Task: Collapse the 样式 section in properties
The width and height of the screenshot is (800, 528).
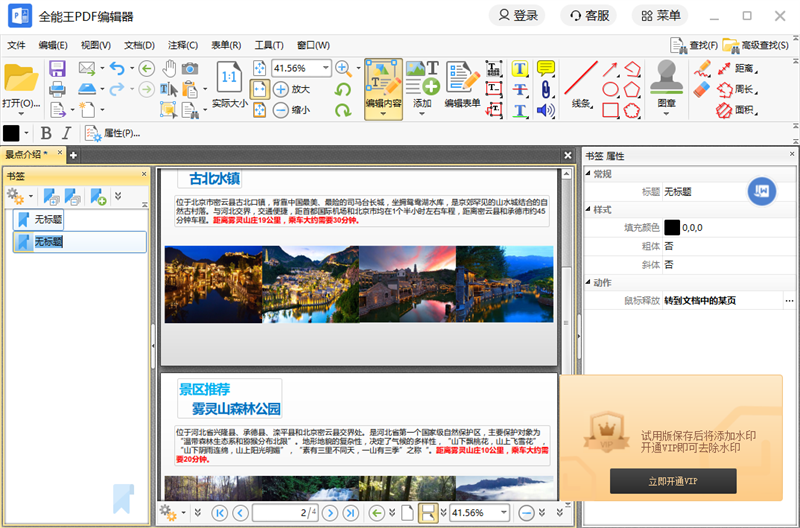Action: point(588,209)
